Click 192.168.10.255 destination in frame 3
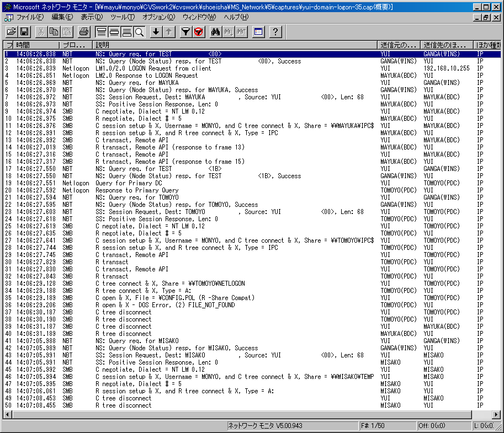The height and width of the screenshot is (433, 504). (447, 68)
